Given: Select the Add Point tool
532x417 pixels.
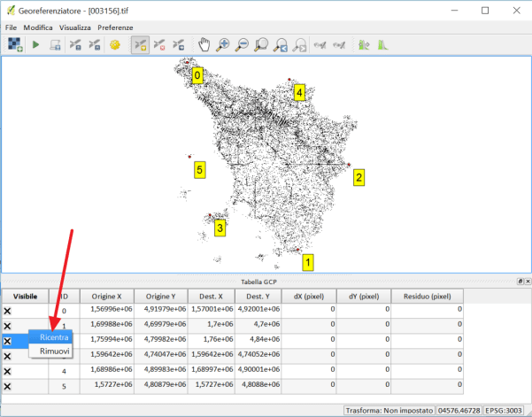Looking at the screenshot, I should [x=140, y=43].
